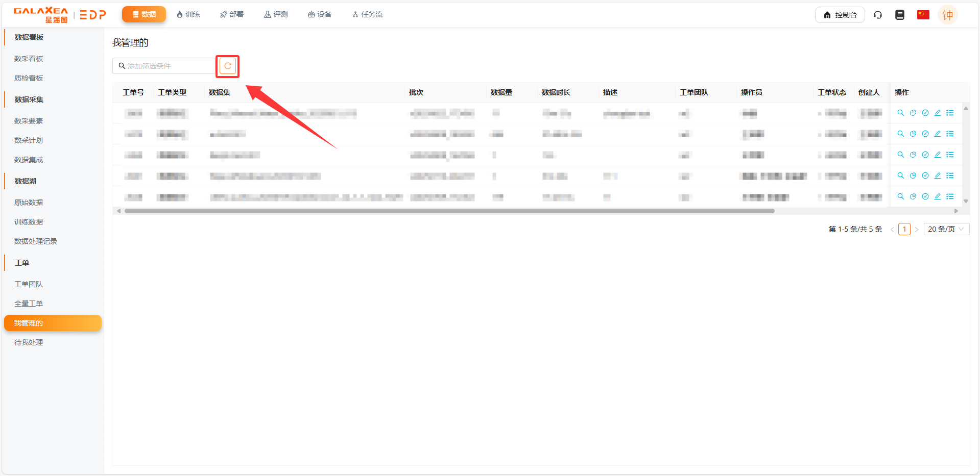Open the 钟 user avatar menu
This screenshot has height=476, width=980.
(947, 15)
